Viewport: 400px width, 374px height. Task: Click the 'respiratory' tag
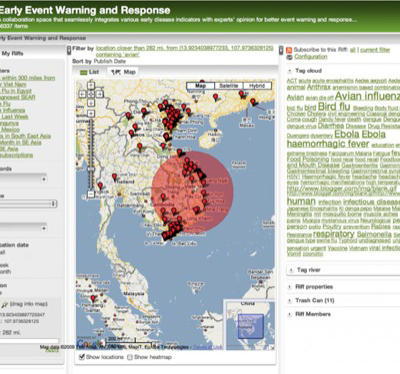(334, 234)
